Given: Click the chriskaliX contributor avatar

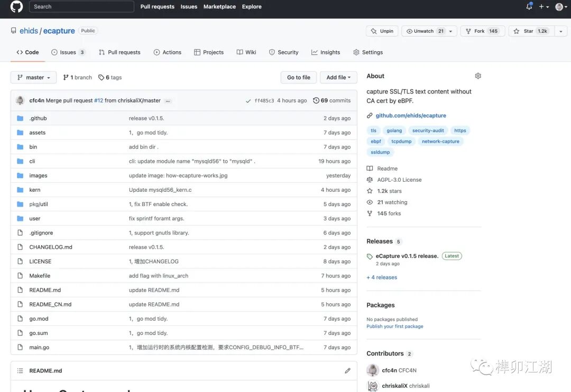Looking at the screenshot, I should pyautogui.click(x=373, y=386).
